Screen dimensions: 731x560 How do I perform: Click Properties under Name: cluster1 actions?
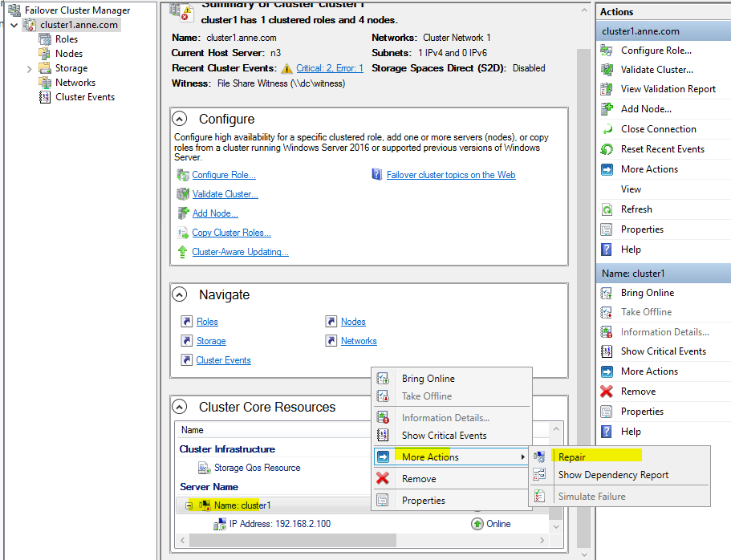pyautogui.click(x=642, y=412)
